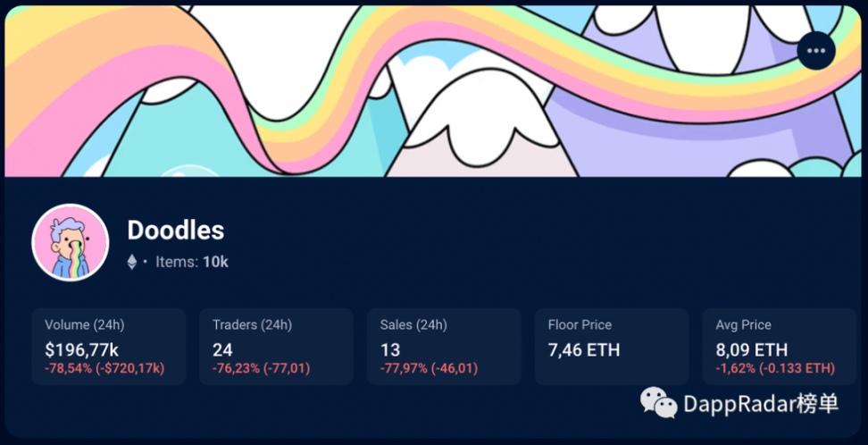Click the Ethereum chain icon
This screenshot has height=445, width=868.
132,262
